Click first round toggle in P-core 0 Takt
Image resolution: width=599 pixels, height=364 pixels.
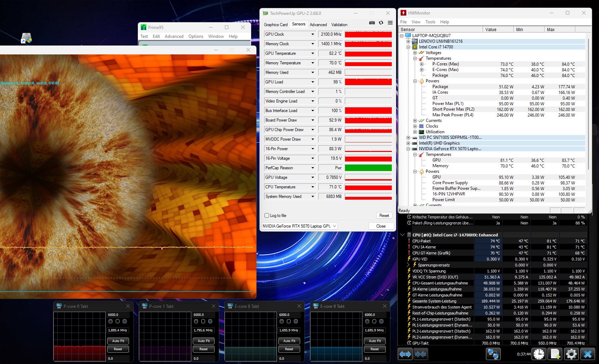pyautogui.click(x=111, y=321)
